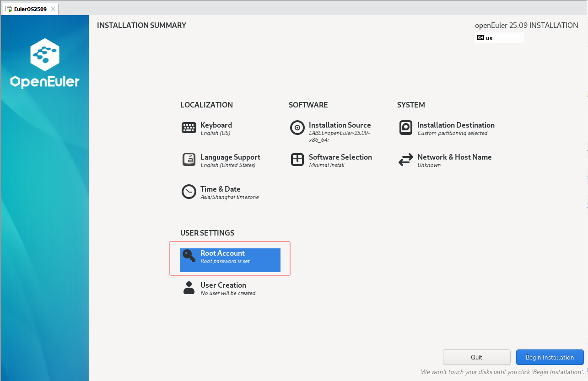Click 'English (US)' keyboard status text
Image resolution: width=588 pixels, height=381 pixels.
216,133
